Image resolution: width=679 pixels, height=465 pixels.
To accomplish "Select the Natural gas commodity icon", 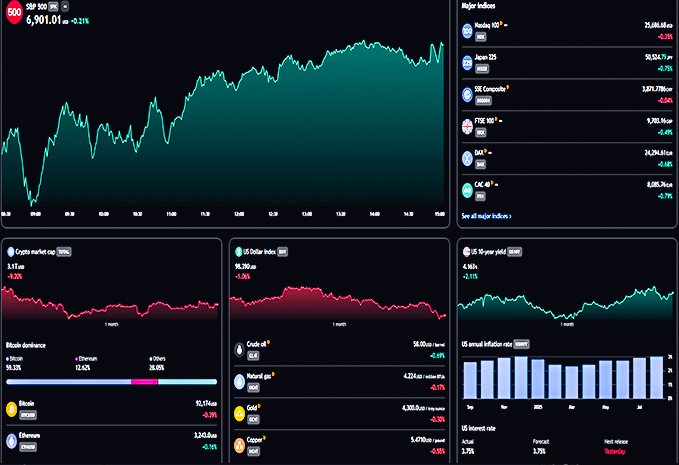I will point(238,381).
